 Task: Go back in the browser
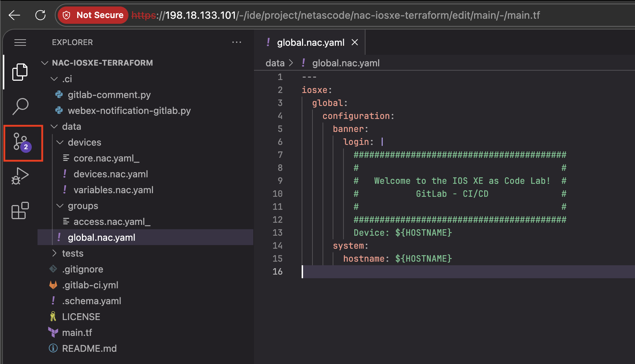pos(14,15)
